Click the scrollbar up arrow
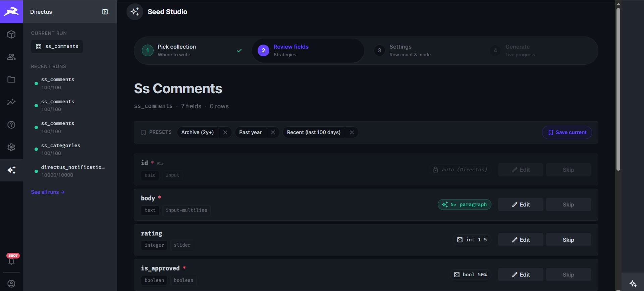The image size is (644, 291). (618, 4)
